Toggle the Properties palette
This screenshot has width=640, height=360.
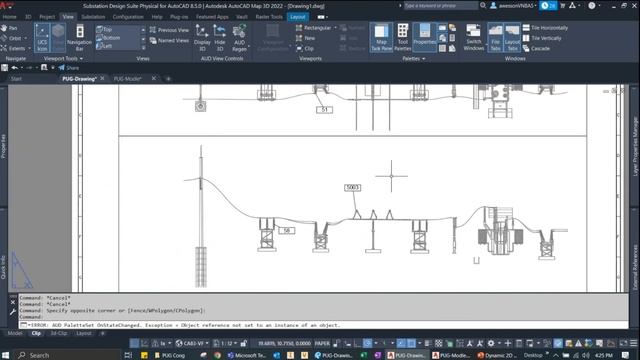[x=424, y=38]
